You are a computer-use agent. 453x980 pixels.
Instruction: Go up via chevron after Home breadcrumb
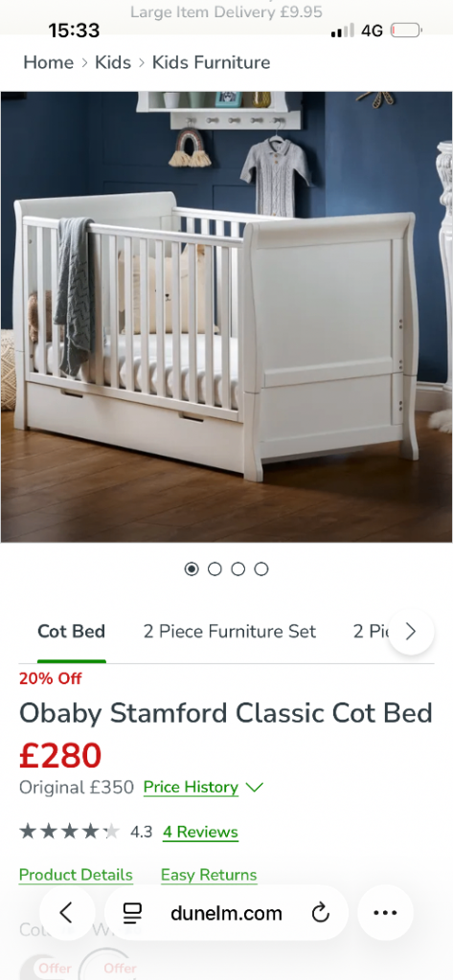click(84, 62)
